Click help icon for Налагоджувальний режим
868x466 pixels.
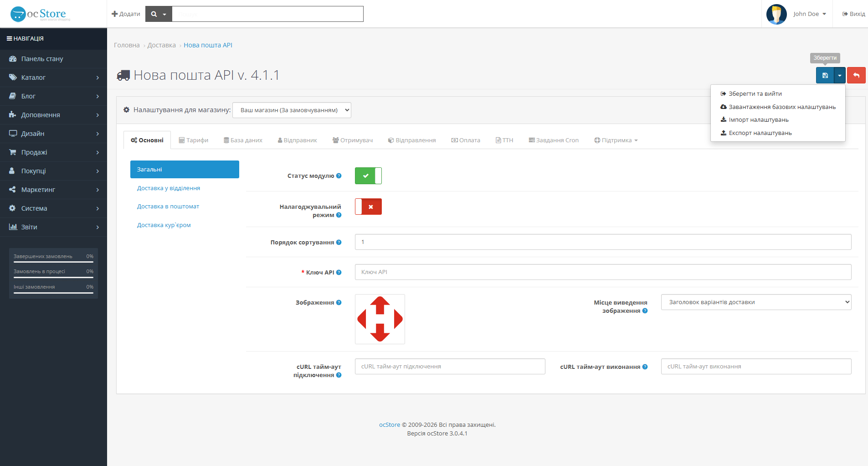click(339, 215)
